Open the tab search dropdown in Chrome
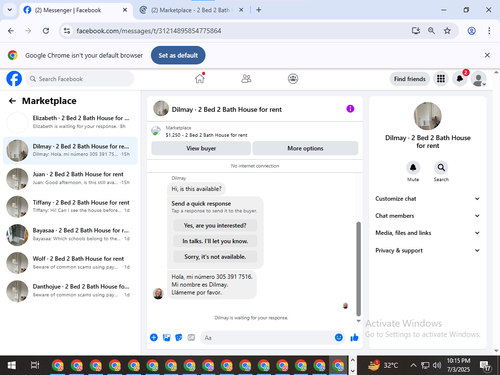The image size is (500, 375). coord(10,10)
